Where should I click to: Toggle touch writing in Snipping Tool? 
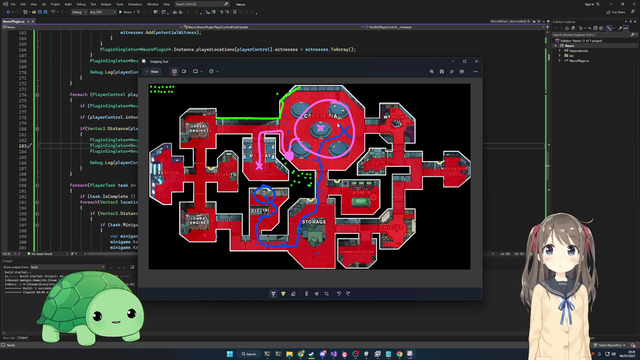316,294
